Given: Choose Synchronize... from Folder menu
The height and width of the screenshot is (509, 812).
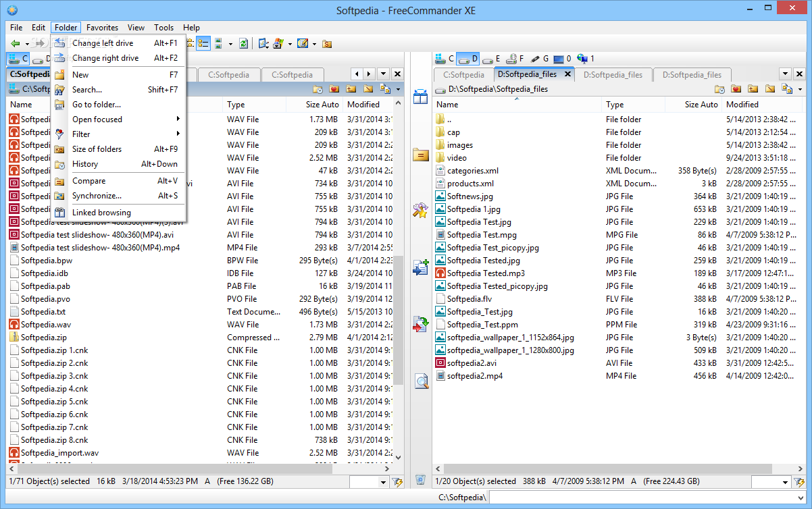Looking at the screenshot, I should point(118,196).
